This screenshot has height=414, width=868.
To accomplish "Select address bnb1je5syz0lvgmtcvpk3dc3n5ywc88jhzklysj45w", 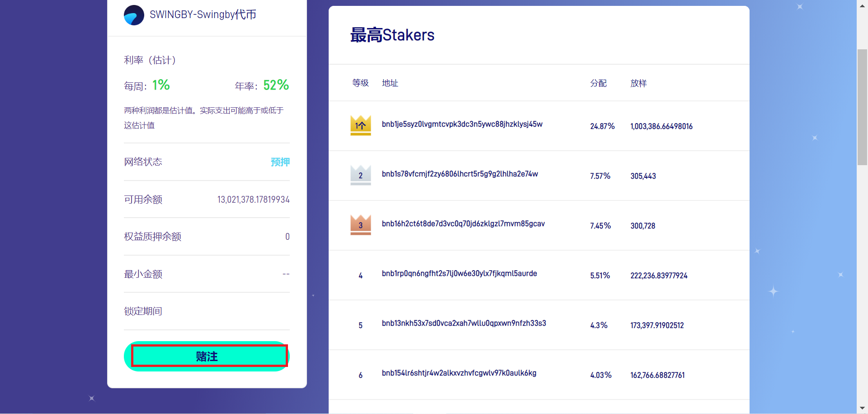I will [x=462, y=124].
